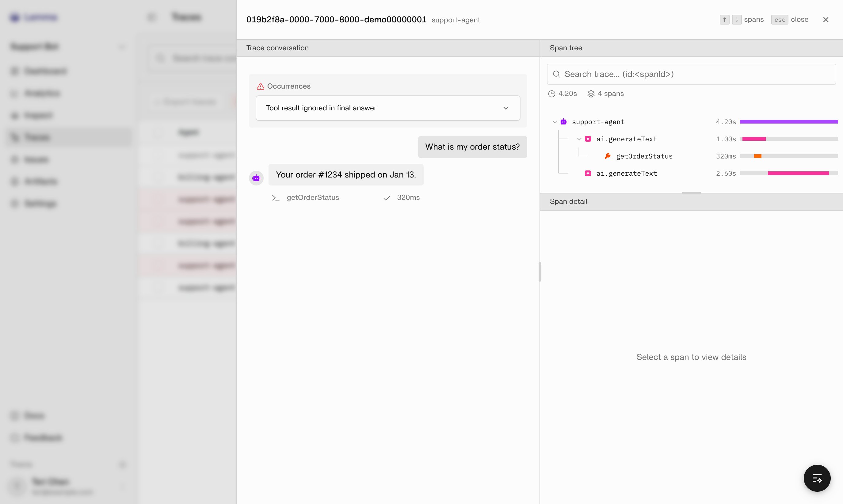The width and height of the screenshot is (843, 504).
Task: Click the trace ID 019b2f8a title
Action: coord(336,20)
